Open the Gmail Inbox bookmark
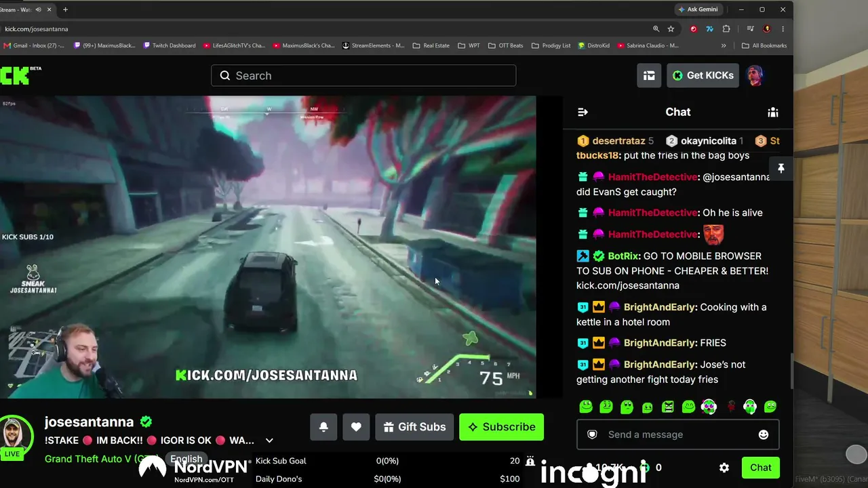The height and width of the screenshot is (488, 868). pyautogui.click(x=34, y=45)
